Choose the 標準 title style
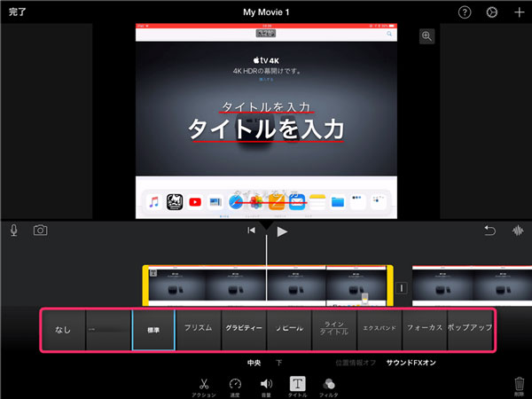The width and height of the screenshot is (532, 399). pyautogui.click(x=153, y=330)
